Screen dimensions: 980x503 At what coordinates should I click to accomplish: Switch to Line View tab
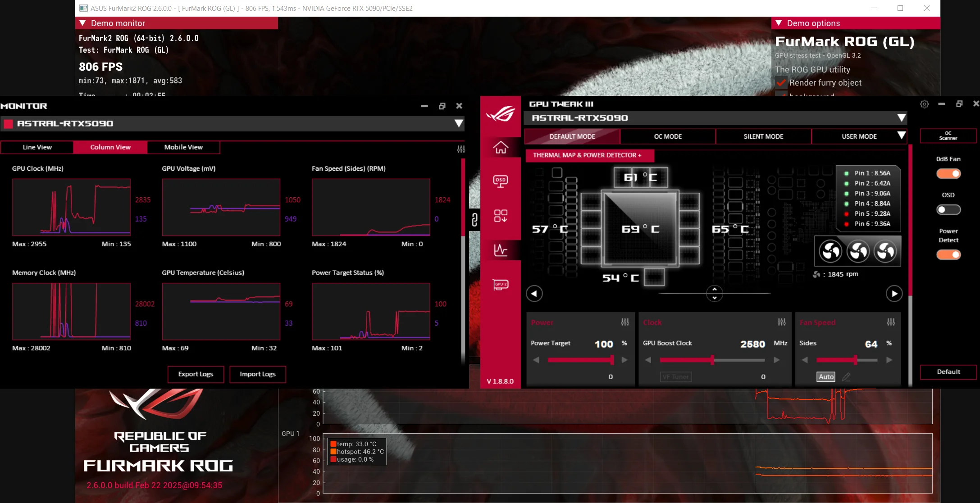coord(37,147)
